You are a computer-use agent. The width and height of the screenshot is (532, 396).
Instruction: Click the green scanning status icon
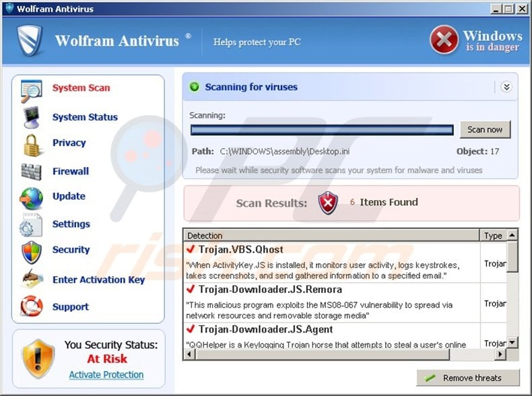point(195,86)
